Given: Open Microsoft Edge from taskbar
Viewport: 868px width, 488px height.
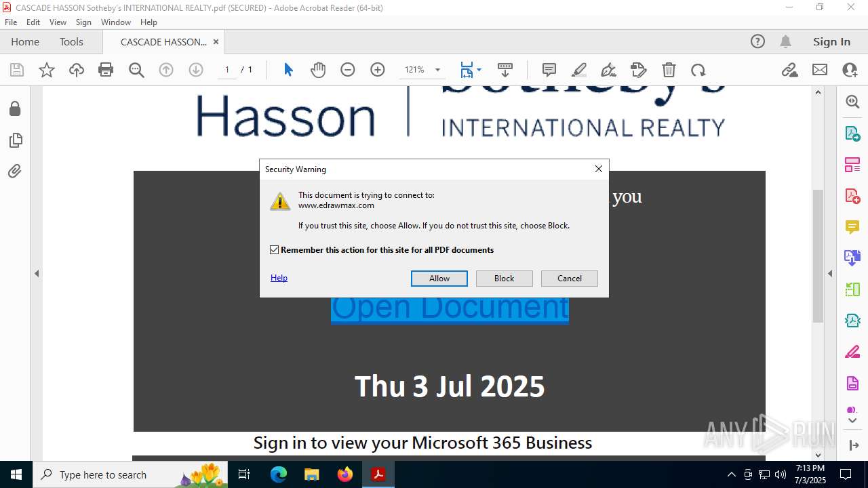Looking at the screenshot, I should click(279, 474).
